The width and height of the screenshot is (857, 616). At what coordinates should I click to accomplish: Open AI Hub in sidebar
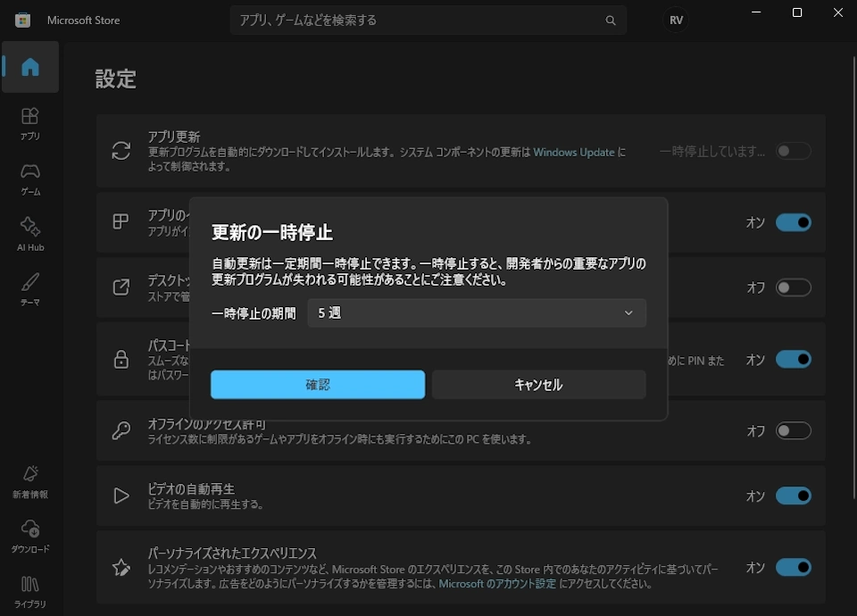(x=30, y=234)
